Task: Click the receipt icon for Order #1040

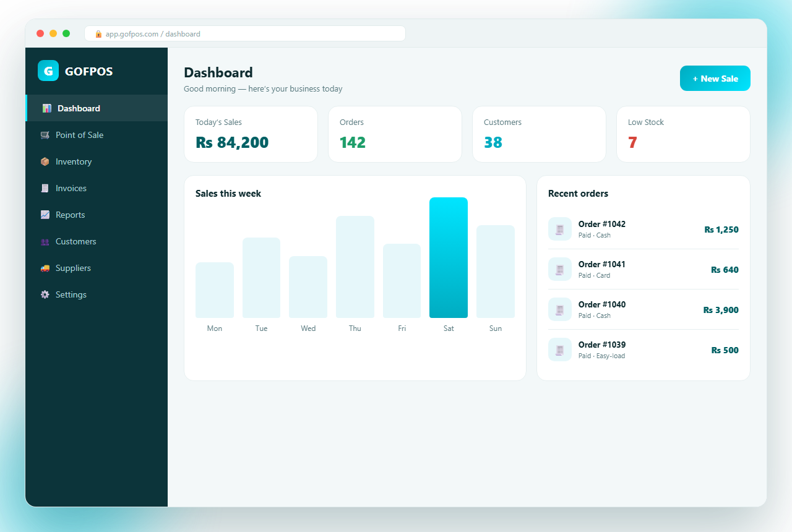Action: (x=560, y=309)
